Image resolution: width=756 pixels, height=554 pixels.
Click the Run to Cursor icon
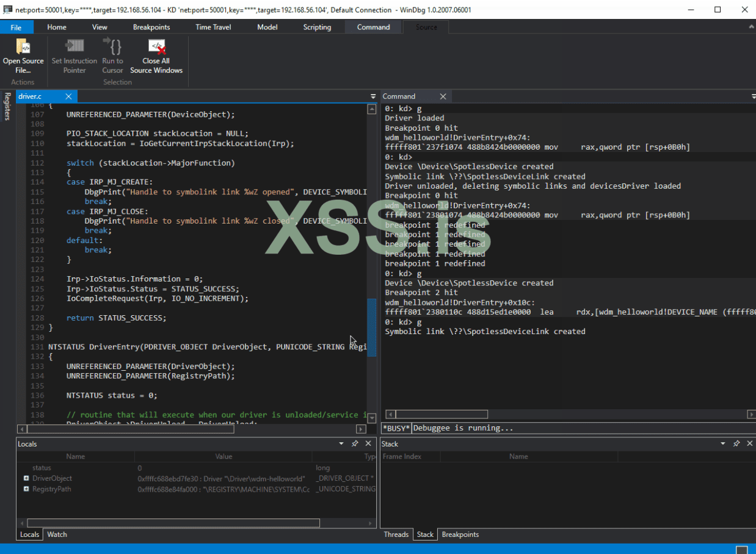[x=112, y=47]
